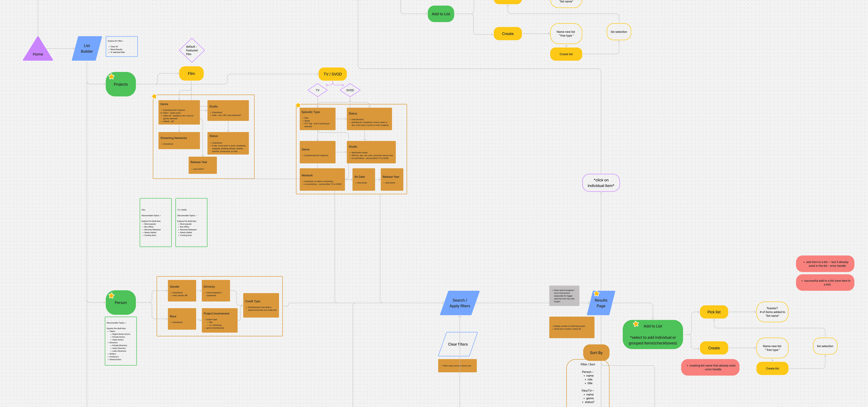Click the Release Year card in Film frame
This screenshot has width=868, height=407.
click(203, 165)
